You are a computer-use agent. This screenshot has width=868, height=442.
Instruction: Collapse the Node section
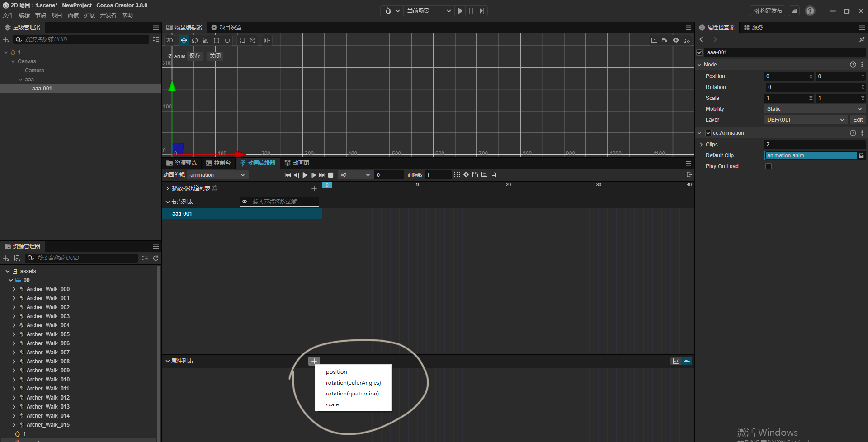(x=699, y=65)
